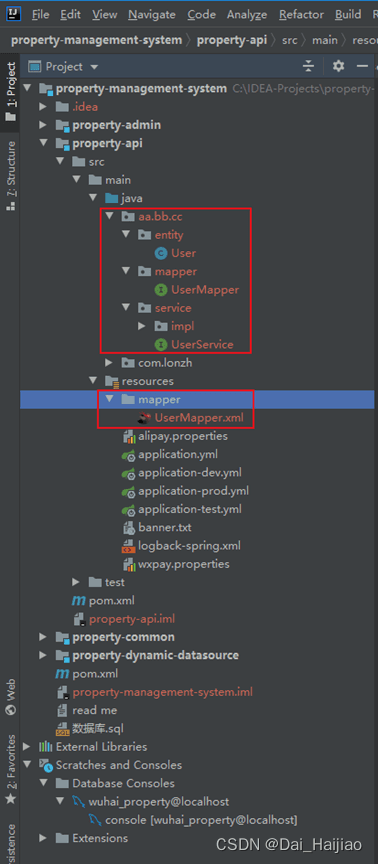
Task: Click the alipay.properties file icon
Action: tap(129, 436)
